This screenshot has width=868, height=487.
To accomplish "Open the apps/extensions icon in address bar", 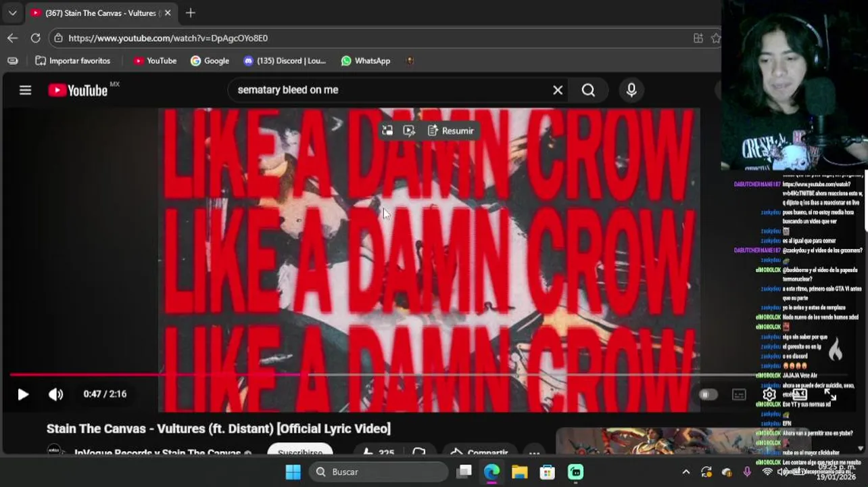I will (698, 39).
